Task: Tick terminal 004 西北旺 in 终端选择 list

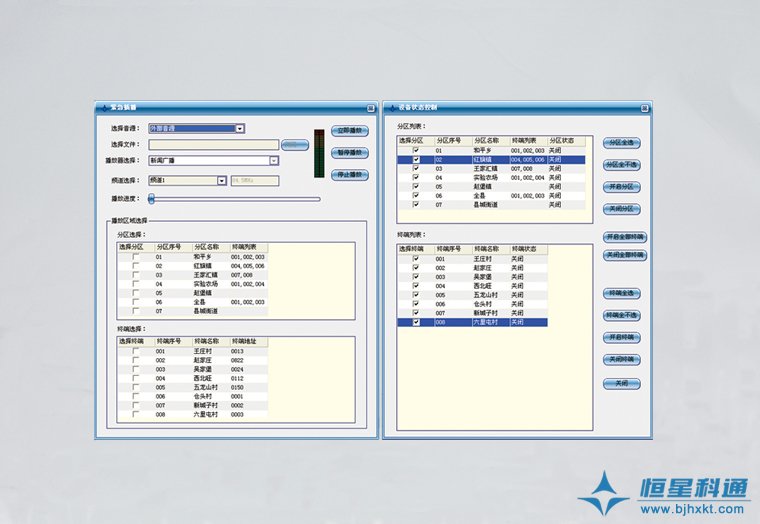Action: pos(135,379)
